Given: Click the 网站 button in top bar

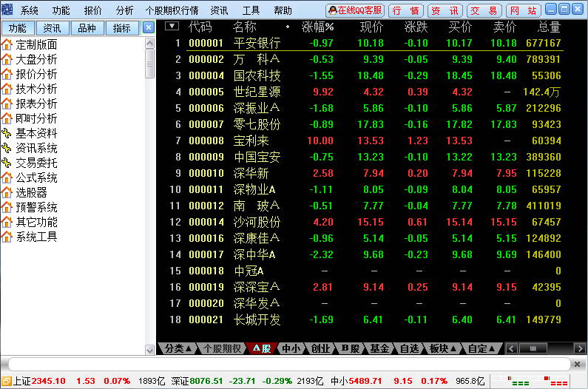Looking at the screenshot, I should [524, 10].
